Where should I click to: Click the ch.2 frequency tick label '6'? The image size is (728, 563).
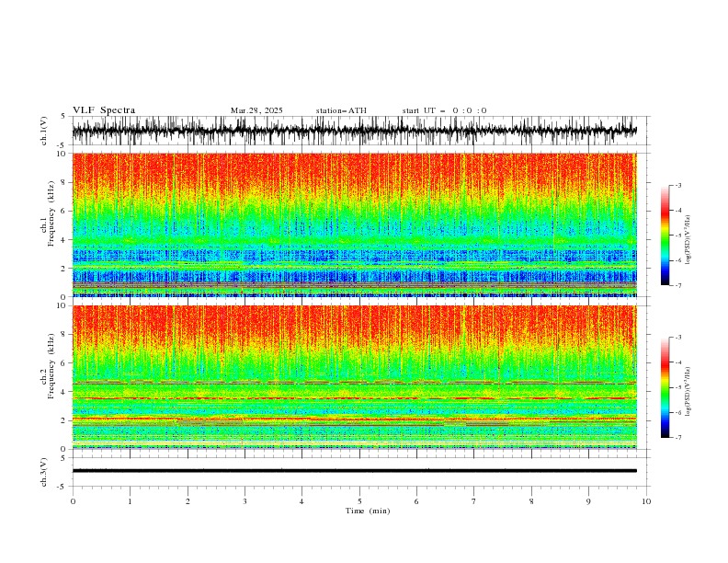coord(64,363)
